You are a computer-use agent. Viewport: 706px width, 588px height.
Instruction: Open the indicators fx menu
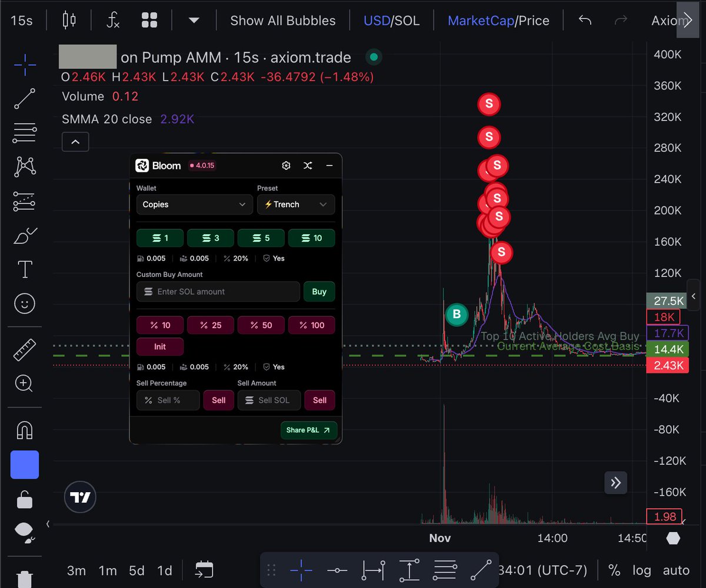coord(113,20)
